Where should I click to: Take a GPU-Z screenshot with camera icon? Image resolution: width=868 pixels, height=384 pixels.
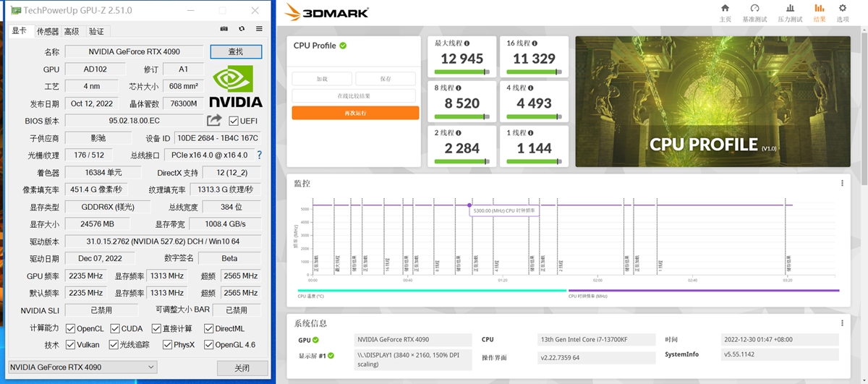pyautogui.click(x=224, y=29)
